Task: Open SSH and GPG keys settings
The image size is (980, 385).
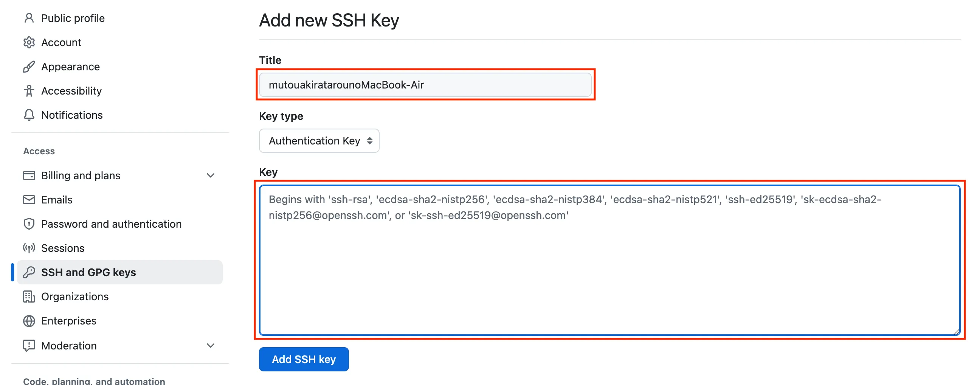Action: tap(88, 272)
